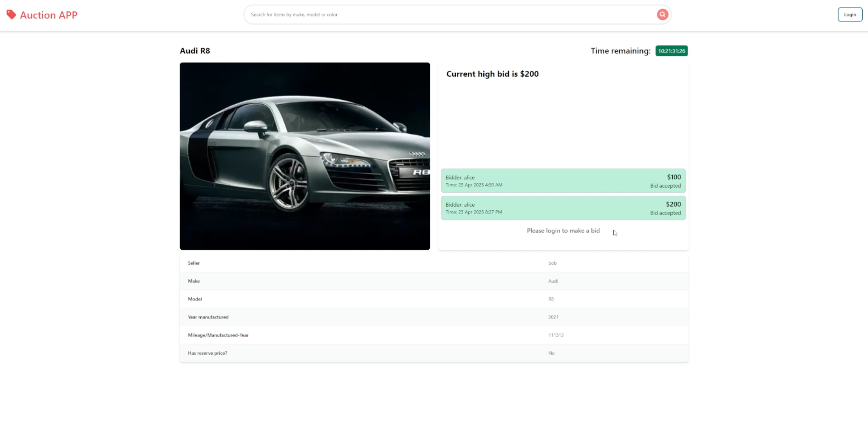Image resolution: width=868 pixels, height=440 pixels.
Task: Click the 'Has reserve price?' label
Action: pos(207,354)
